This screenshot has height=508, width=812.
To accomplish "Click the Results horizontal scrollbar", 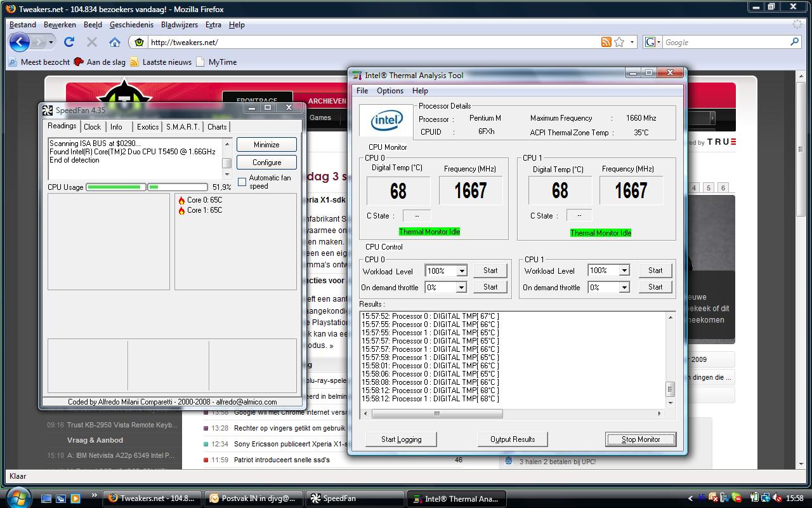I will click(437, 413).
